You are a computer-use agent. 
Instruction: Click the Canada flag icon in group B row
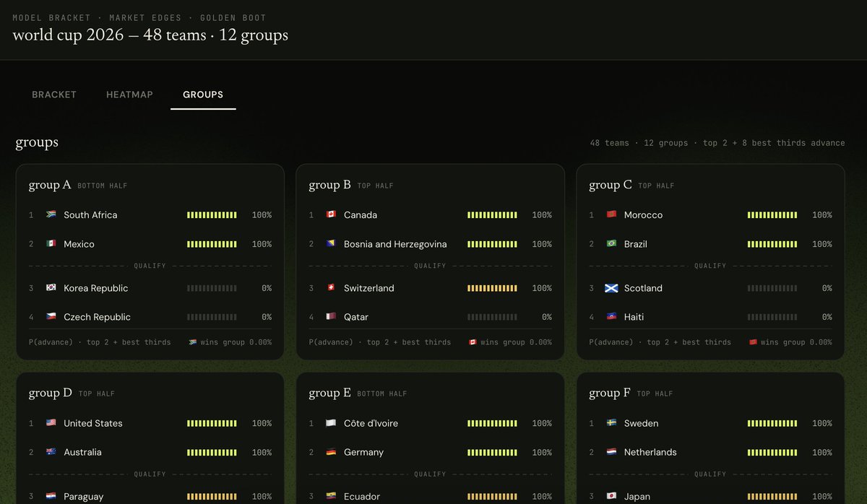tap(332, 214)
